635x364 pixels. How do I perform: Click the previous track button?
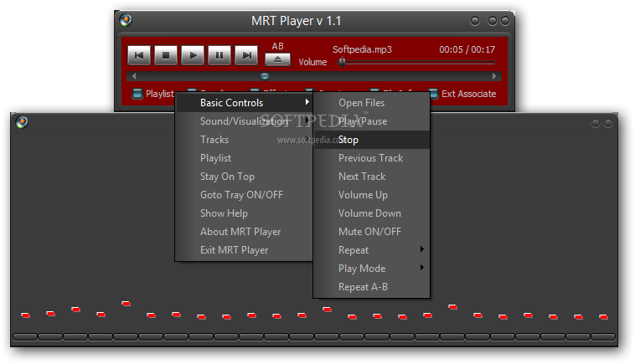[x=139, y=55]
